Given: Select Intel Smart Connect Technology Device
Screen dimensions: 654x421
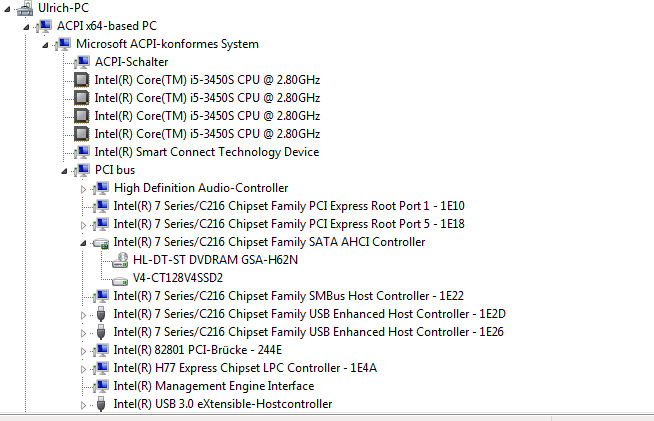Looking at the screenshot, I should click(x=207, y=152).
